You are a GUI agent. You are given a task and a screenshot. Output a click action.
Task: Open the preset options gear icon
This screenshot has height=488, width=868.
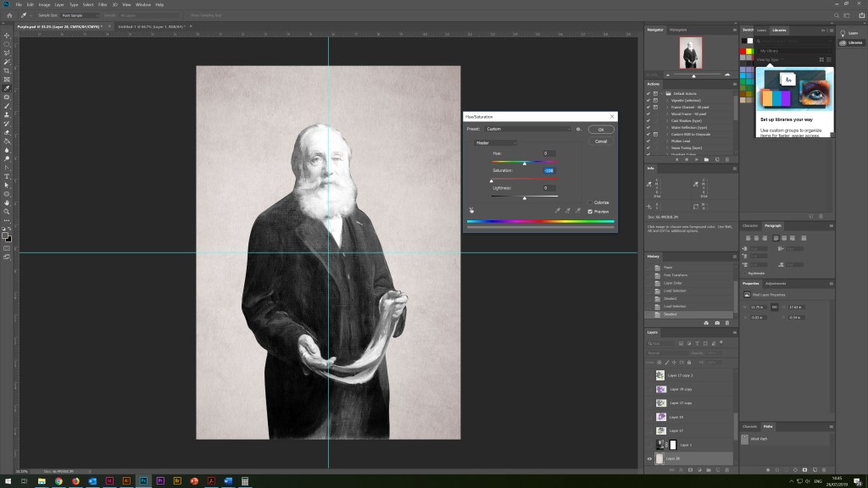(578, 129)
